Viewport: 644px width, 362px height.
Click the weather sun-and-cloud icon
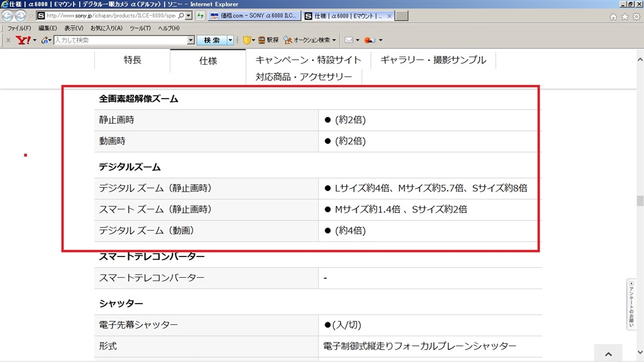[x=370, y=40]
